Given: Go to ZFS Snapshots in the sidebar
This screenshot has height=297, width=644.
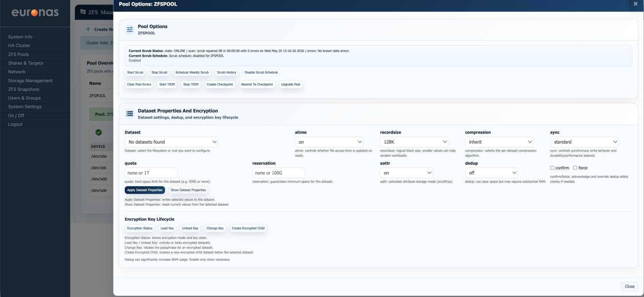Looking at the screenshot, I should click(x=24, y=89).
